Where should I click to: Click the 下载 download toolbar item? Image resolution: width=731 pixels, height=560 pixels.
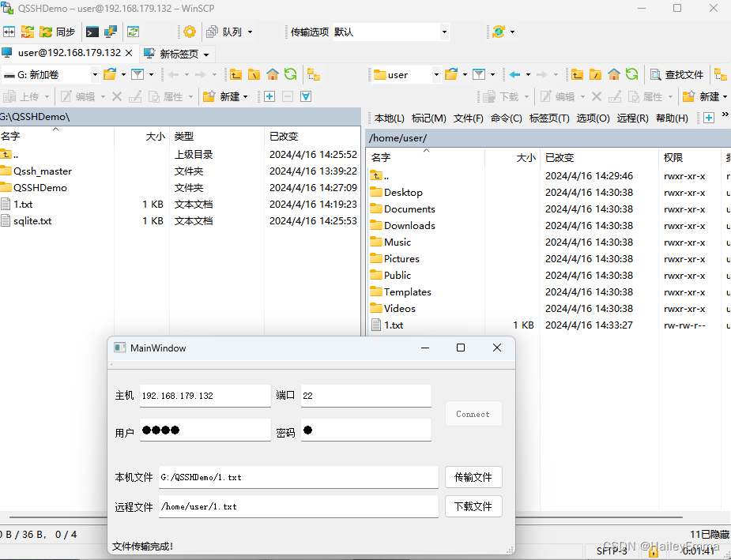click(x=505, y=96)
